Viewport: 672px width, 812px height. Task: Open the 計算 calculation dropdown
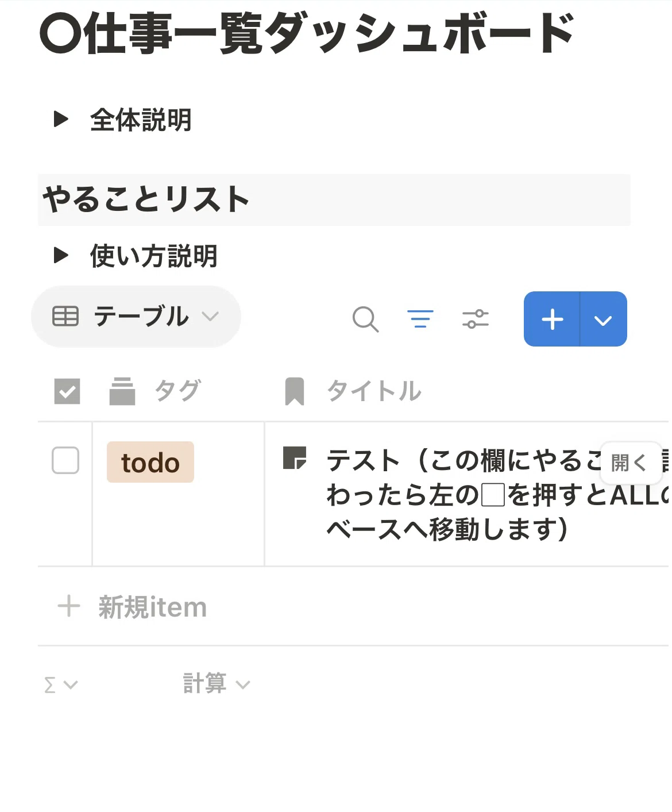[x=217, y=684]
